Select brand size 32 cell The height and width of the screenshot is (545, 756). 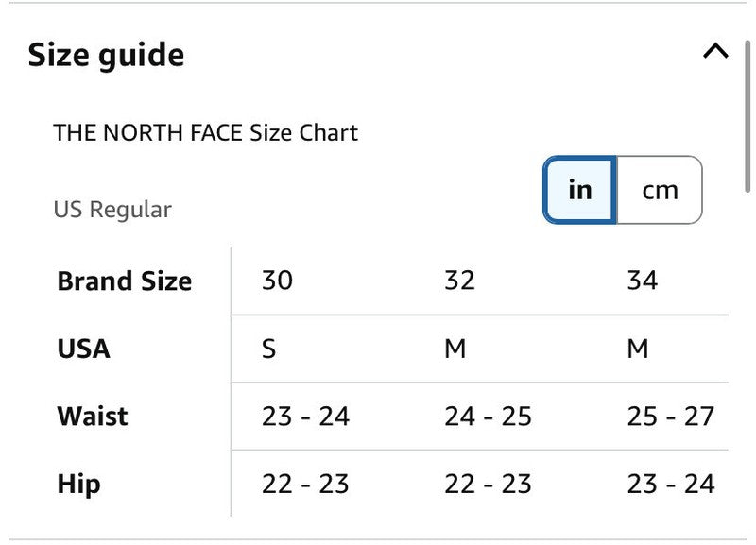459,281
